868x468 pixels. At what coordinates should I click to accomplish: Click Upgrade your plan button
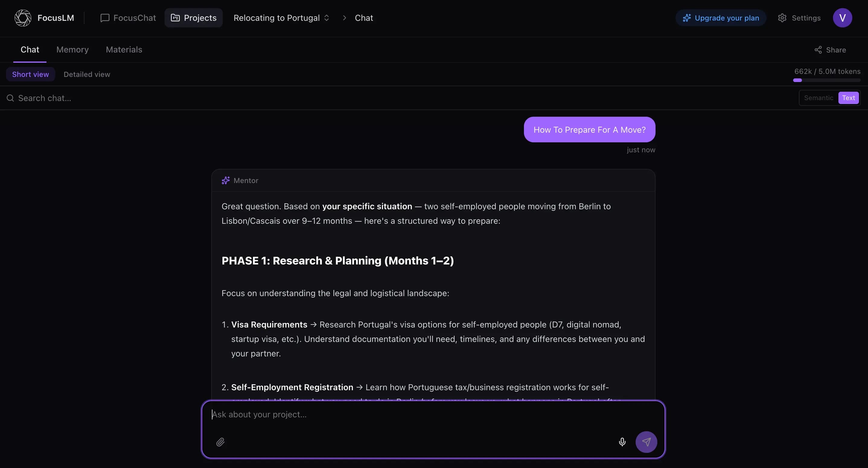721,18
